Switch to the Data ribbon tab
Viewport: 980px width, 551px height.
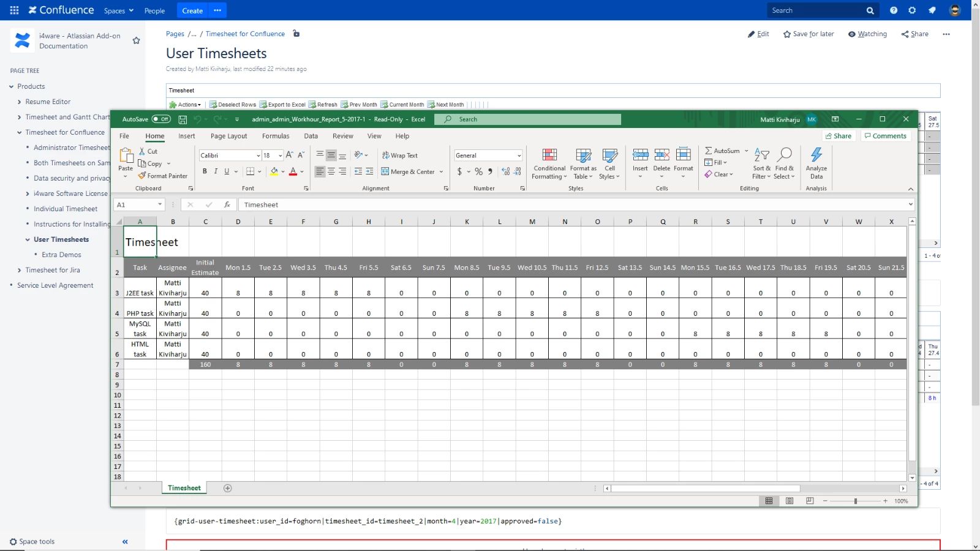[x=311, y=136]
